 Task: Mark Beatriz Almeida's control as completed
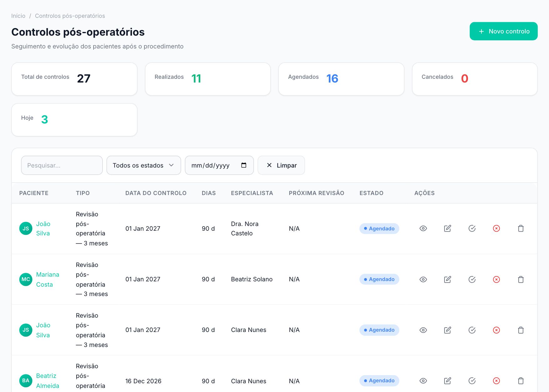point(472,381)
